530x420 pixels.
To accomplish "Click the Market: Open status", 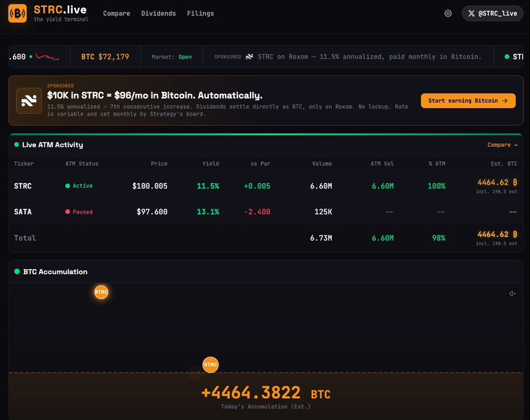I will [x=172, y=57].
